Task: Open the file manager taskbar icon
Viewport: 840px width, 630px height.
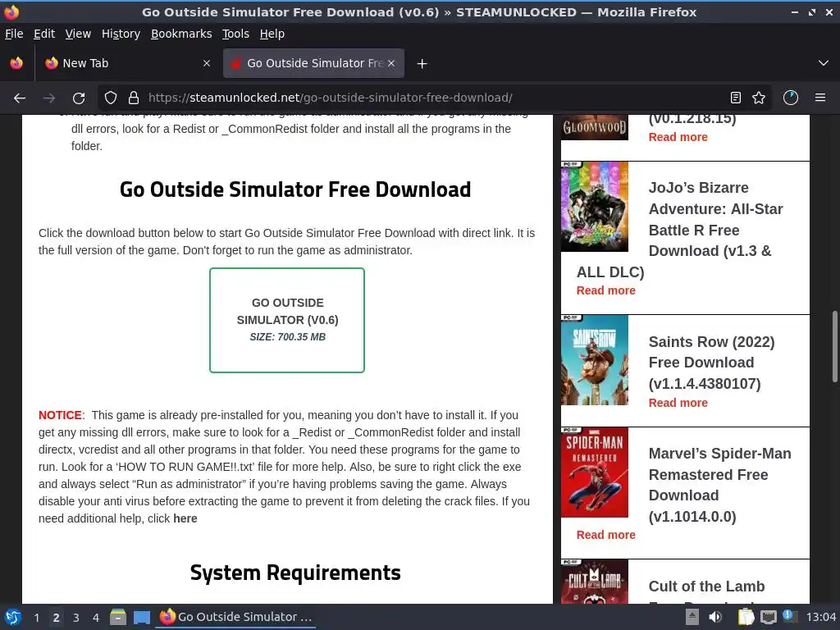Action: click(x=118, y=617)
